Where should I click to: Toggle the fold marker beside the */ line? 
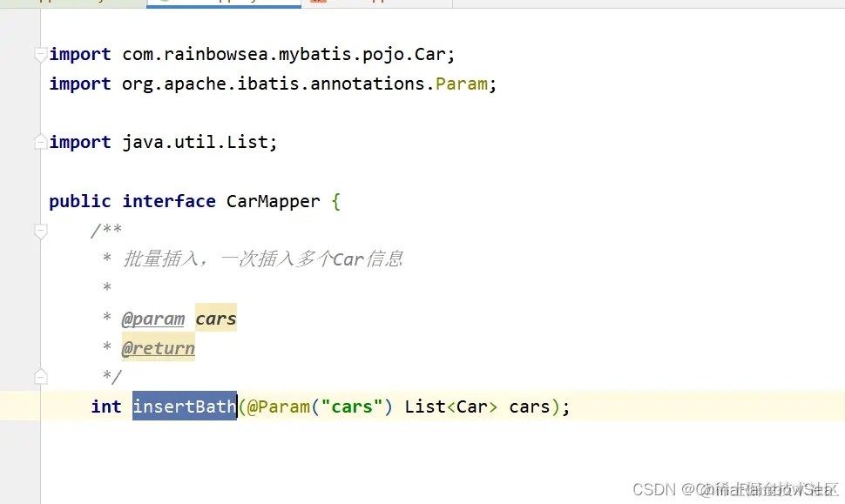(40, 376)
